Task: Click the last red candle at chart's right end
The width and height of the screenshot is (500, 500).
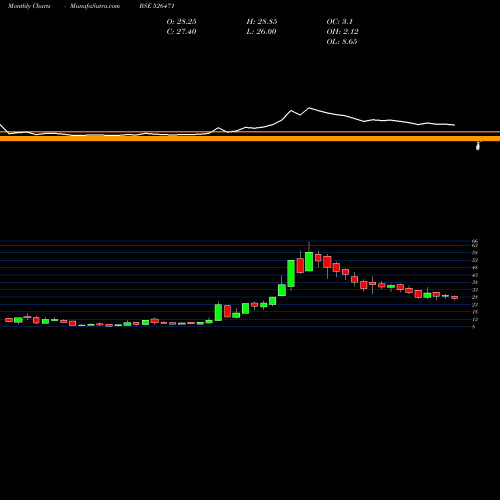Action: tap(455, 297)
